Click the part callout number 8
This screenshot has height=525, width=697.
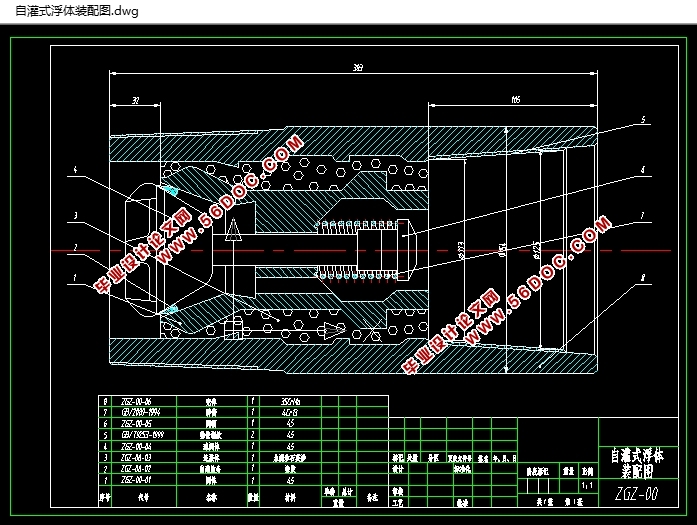coord(643,279)
